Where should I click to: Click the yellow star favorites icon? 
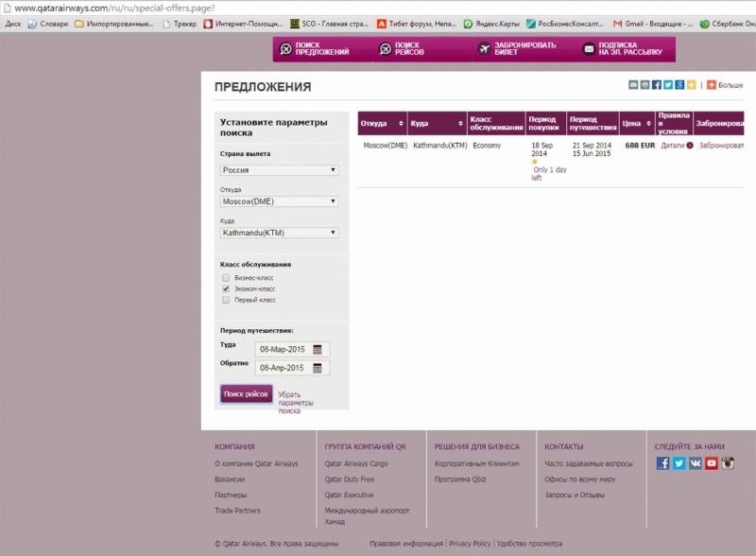(x=691, y=85)
